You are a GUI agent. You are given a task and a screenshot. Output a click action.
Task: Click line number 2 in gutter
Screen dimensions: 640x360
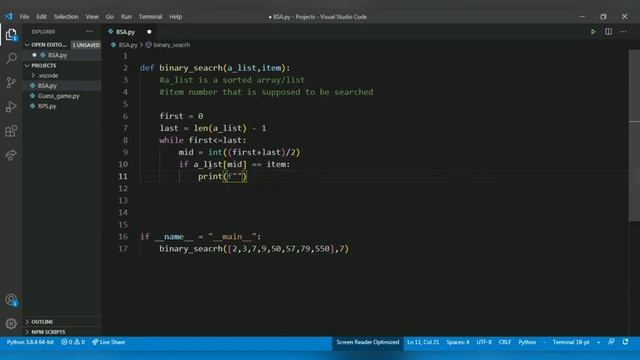[x=125, y=68]
